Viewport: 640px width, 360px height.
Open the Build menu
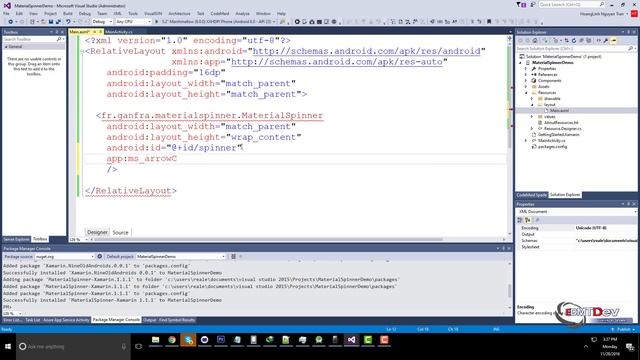coord(68,13)
